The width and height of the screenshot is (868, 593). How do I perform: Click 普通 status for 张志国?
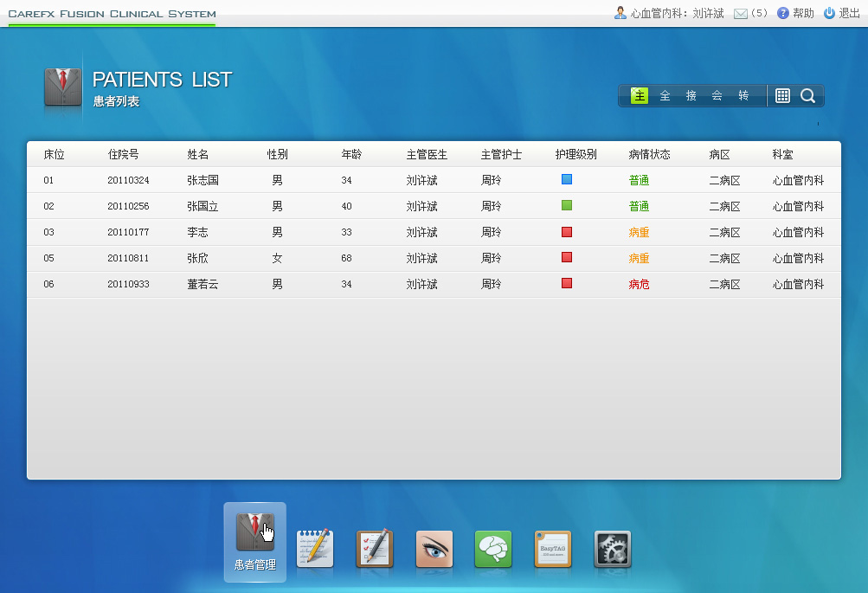point(639,181)
